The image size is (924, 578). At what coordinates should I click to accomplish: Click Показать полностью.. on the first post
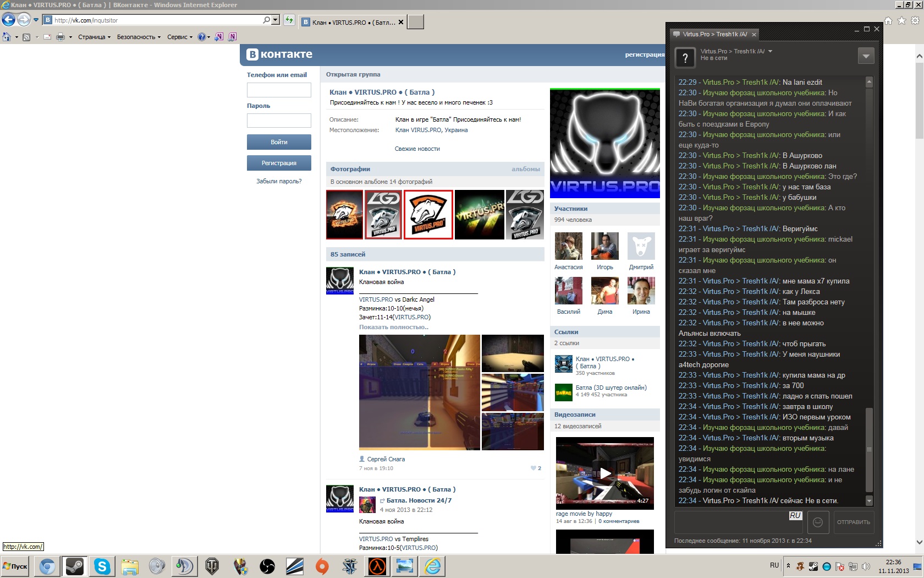coord(394,327)
